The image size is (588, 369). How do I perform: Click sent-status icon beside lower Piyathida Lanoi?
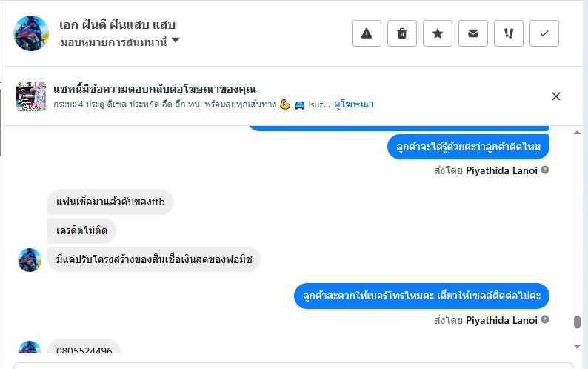[x=545, y=320]
